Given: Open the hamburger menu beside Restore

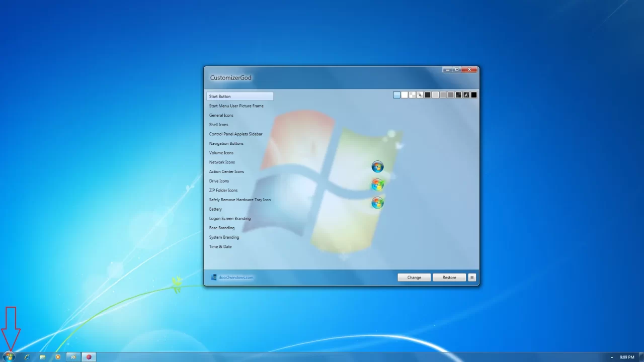Looking at the screenshot, I should point(472,278).
